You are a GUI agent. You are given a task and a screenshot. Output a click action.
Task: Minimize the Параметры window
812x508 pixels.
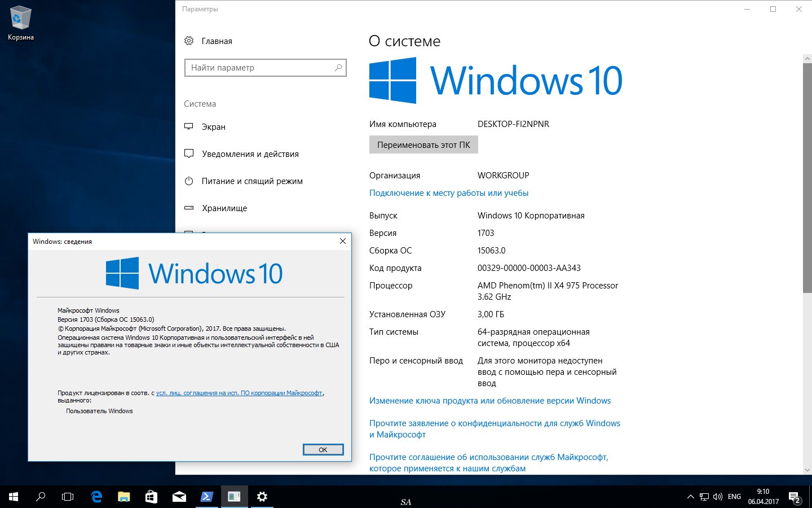click(747, 9)
